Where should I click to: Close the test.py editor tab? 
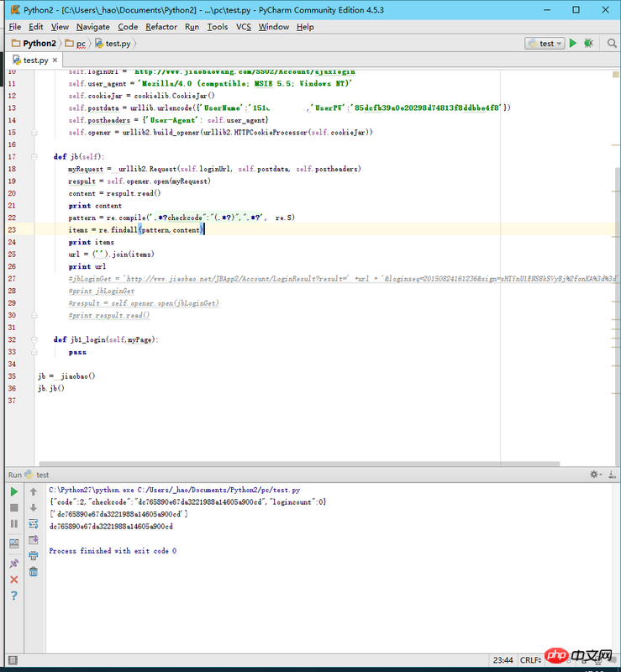point(56,60)
